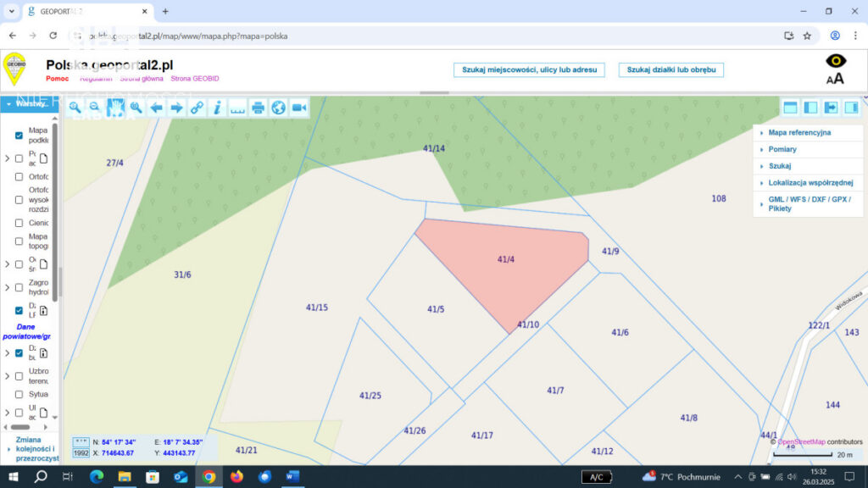The image size is (868, 488).
Task: Toggle high contrast eye icon
Action: pyautogui.click(x=836, y=61)
